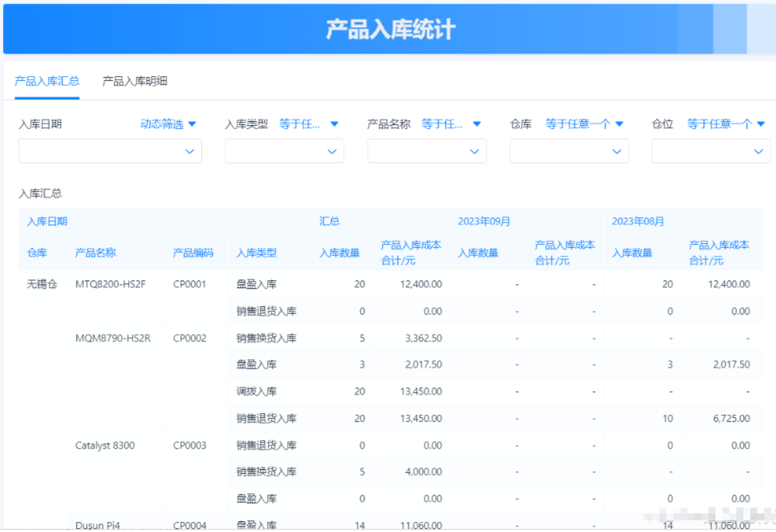Open 产品名称 condition dropdown 等于任...
Screen dimensions: 776x532
451,124
